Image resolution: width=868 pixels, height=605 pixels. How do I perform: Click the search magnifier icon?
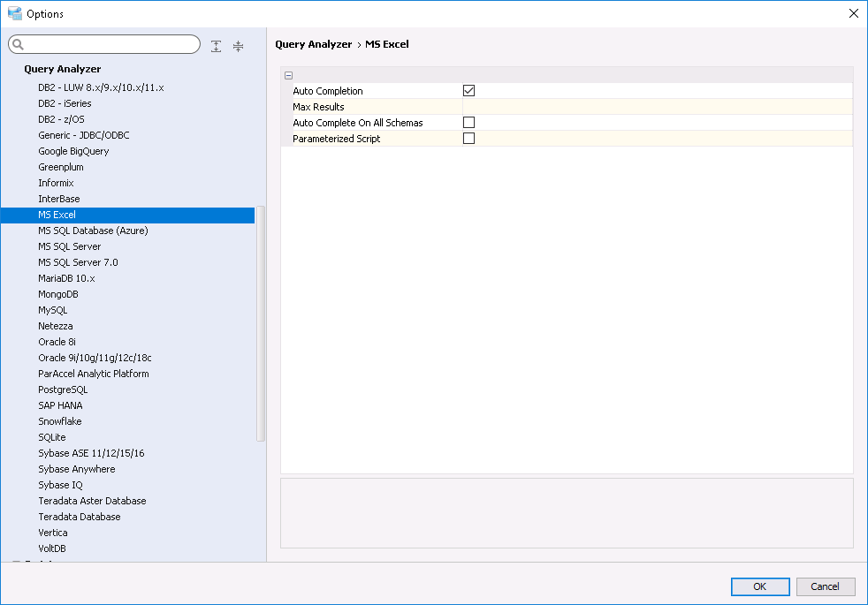(18, 45)
